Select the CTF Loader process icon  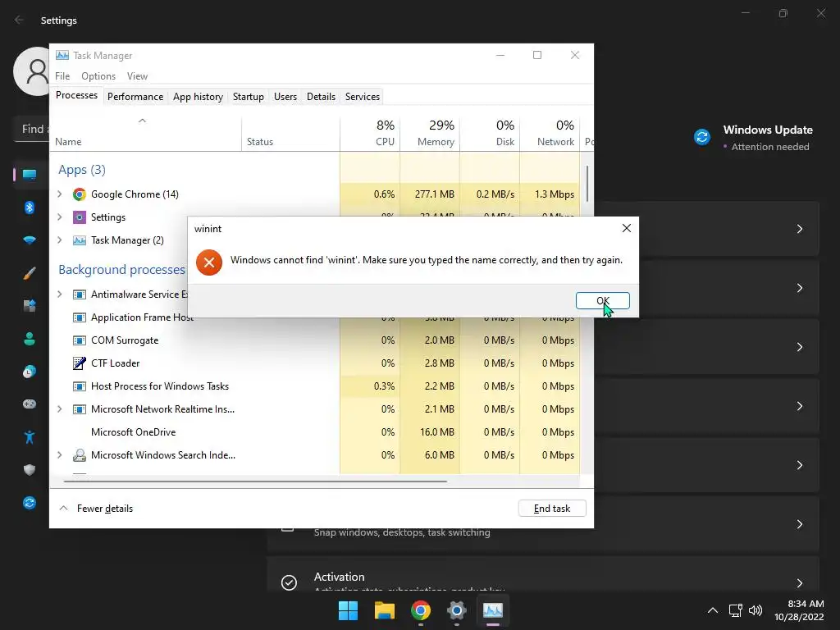pyautogui.click(x=80, y=363)
